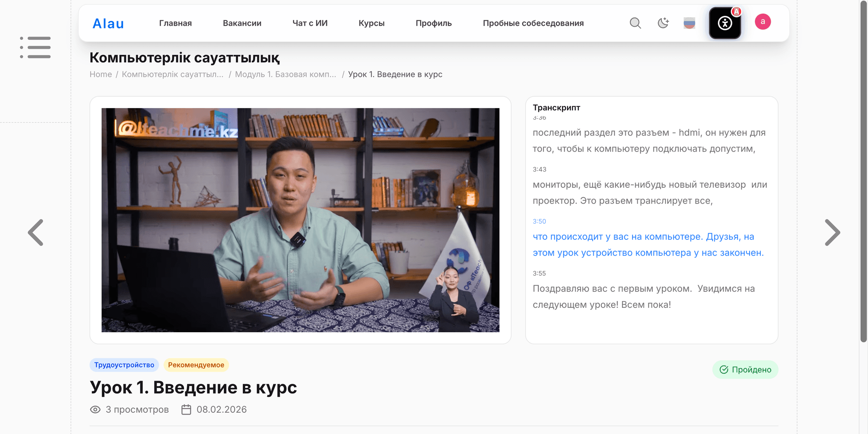Open the profile avatar labeled 'a'

point(763,21)
